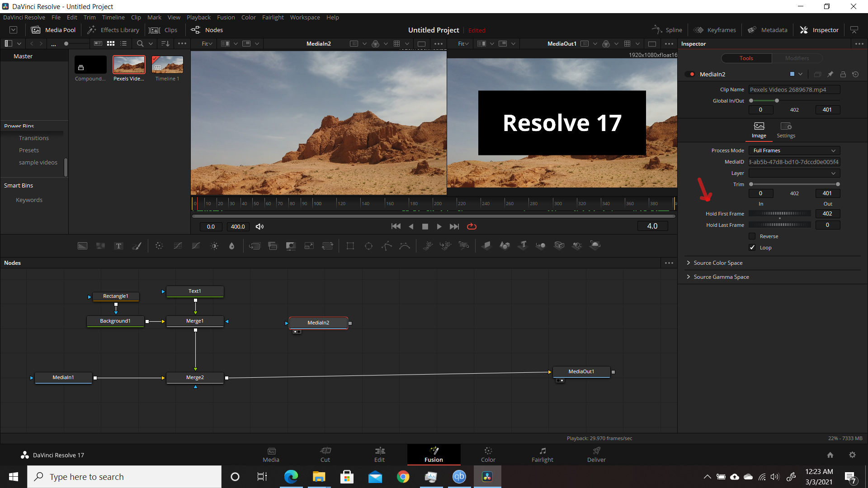Screen dimensions: 868x488
Task: Toggle the Effects Library panel
Action: tap(113, 30)
